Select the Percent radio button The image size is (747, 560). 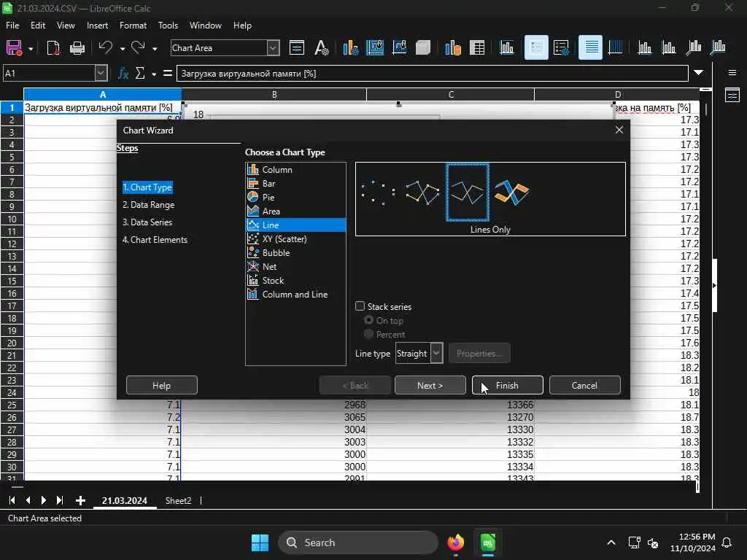[368, 334]
